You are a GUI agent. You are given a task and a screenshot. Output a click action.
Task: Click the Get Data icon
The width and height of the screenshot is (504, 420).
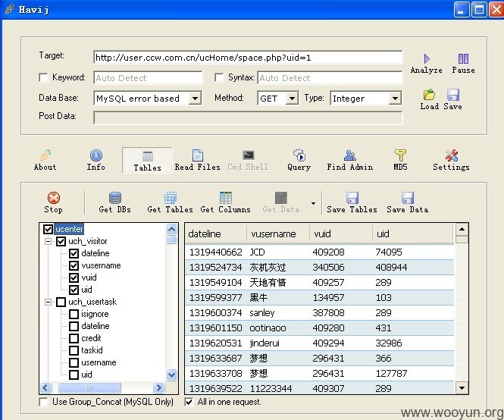281,198
